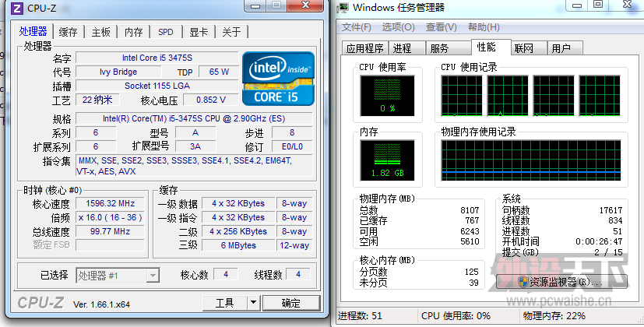
Task: Open the 主板 tab in CPU-Z
Action: pyautogui.click(x=101, y=32)
